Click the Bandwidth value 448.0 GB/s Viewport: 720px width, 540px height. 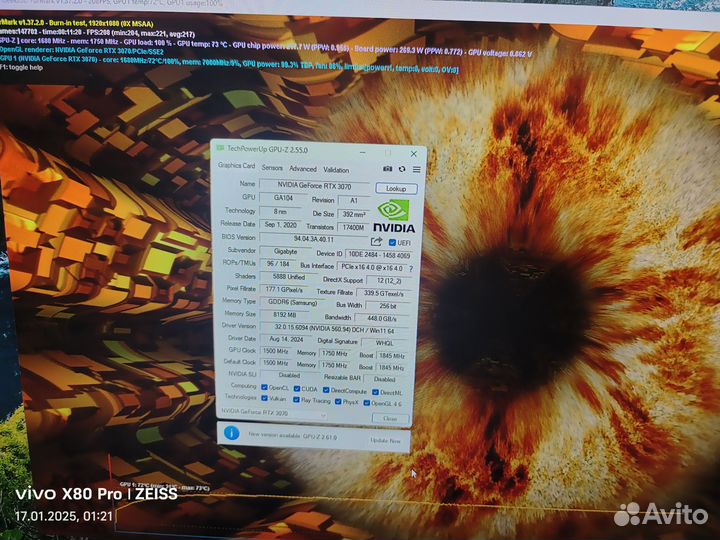(382, 318)
